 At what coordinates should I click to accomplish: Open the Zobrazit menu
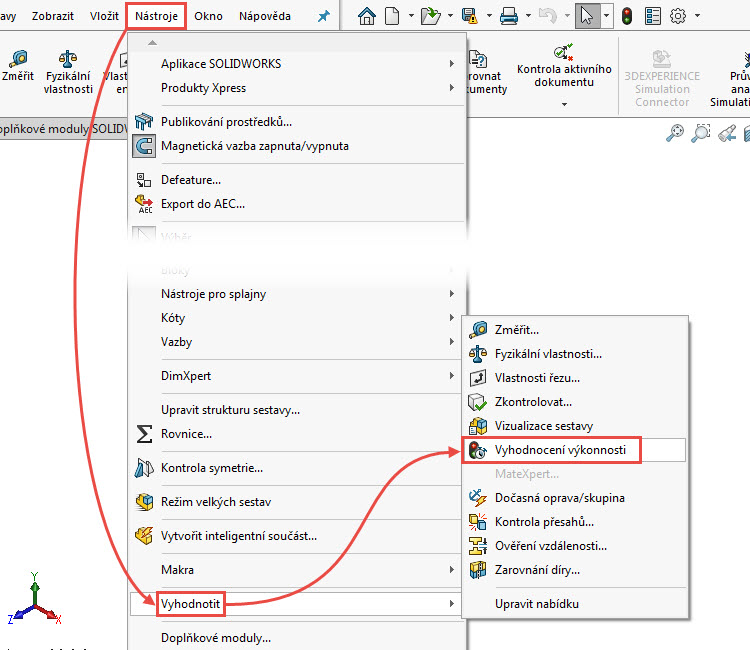(53, 16)
